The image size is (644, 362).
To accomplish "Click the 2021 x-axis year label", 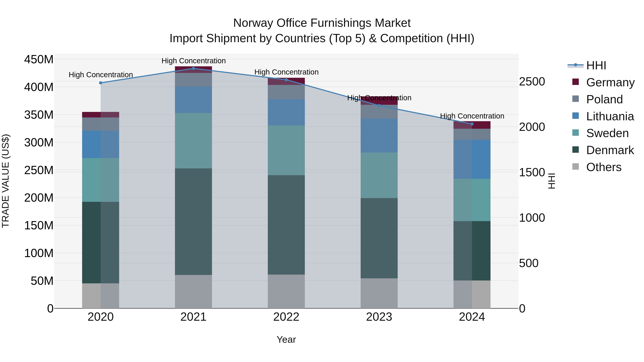I will pos(194,317).
